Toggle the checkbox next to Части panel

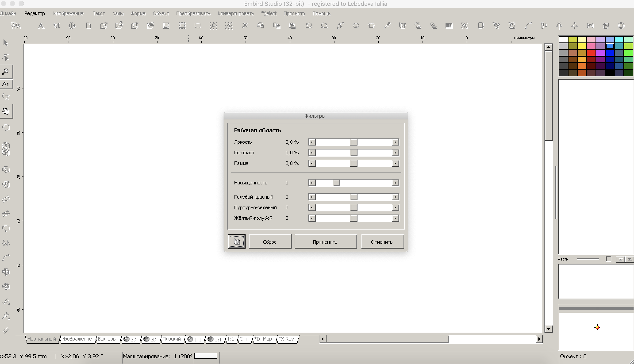[x=608, y=259]
